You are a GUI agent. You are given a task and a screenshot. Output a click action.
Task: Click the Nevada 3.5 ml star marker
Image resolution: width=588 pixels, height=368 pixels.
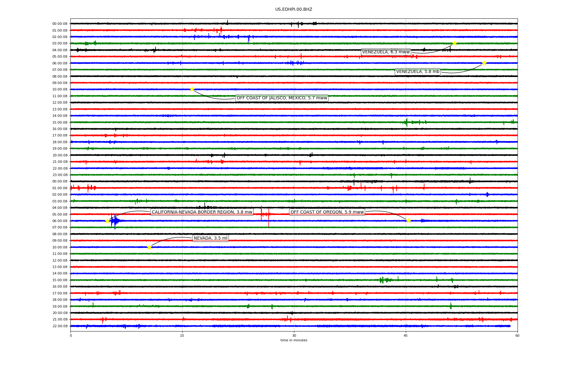(x=149, y=247)
